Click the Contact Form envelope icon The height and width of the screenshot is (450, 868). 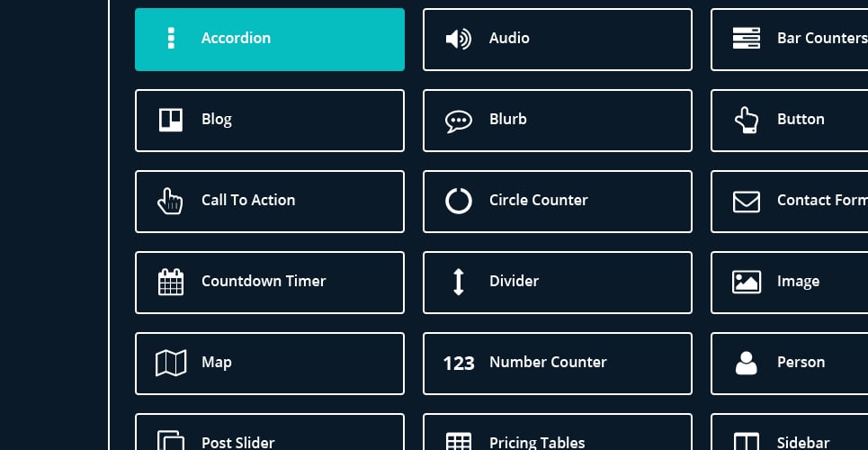pyautogui.click(x=747, y=202)
